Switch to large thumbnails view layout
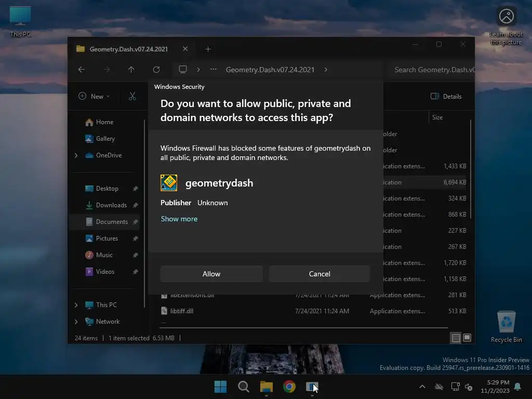Screen dimensions: 532x399 point(467,338)
